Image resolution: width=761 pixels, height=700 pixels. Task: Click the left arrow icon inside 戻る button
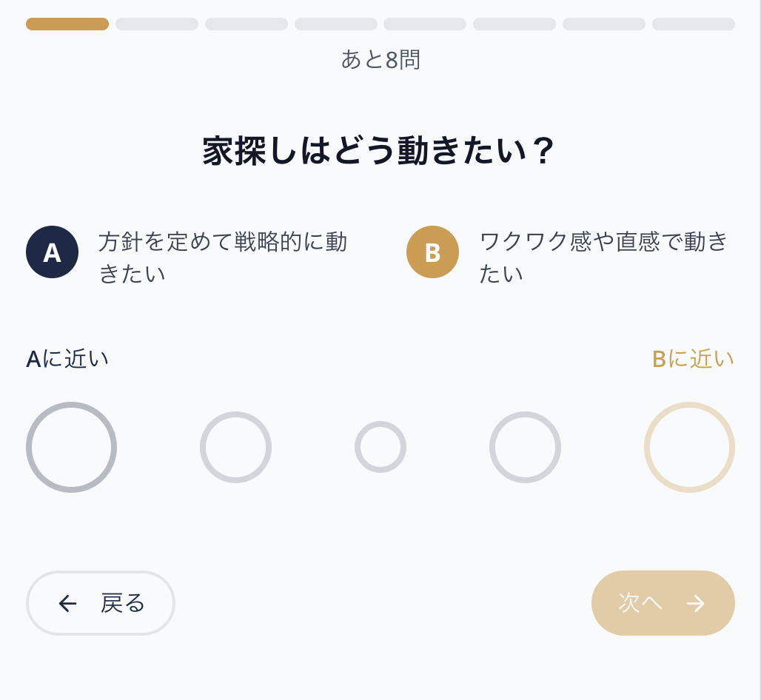[x=67, y=603]
